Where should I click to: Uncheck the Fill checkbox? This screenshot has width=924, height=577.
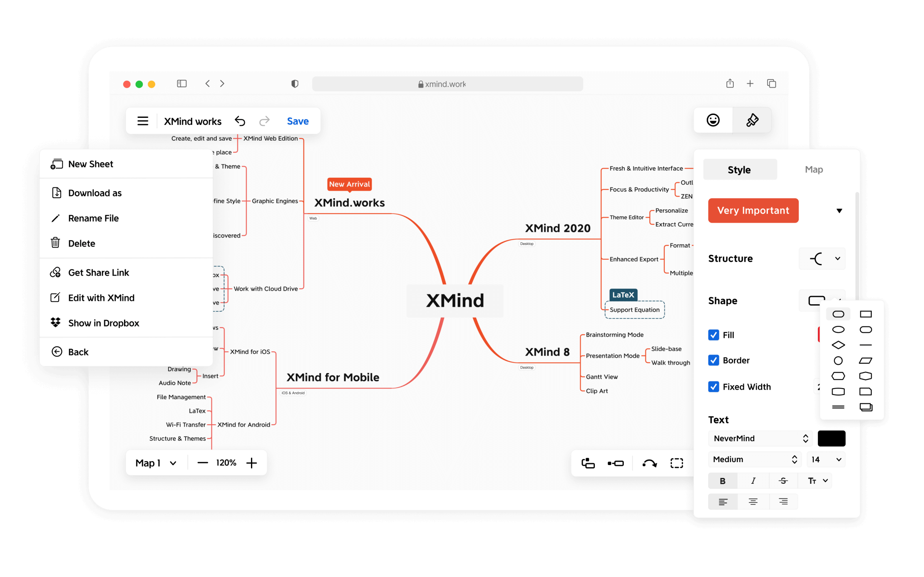click(x=713, y=335)
